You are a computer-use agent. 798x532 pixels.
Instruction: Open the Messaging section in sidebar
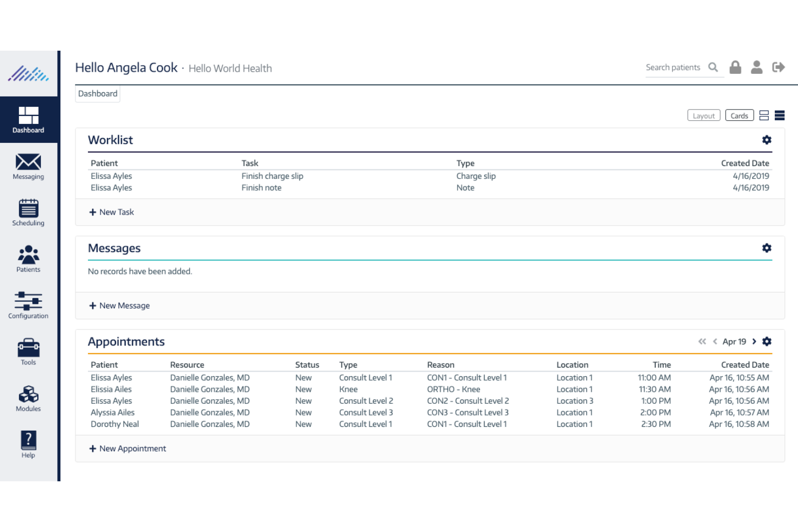[27, 166]
